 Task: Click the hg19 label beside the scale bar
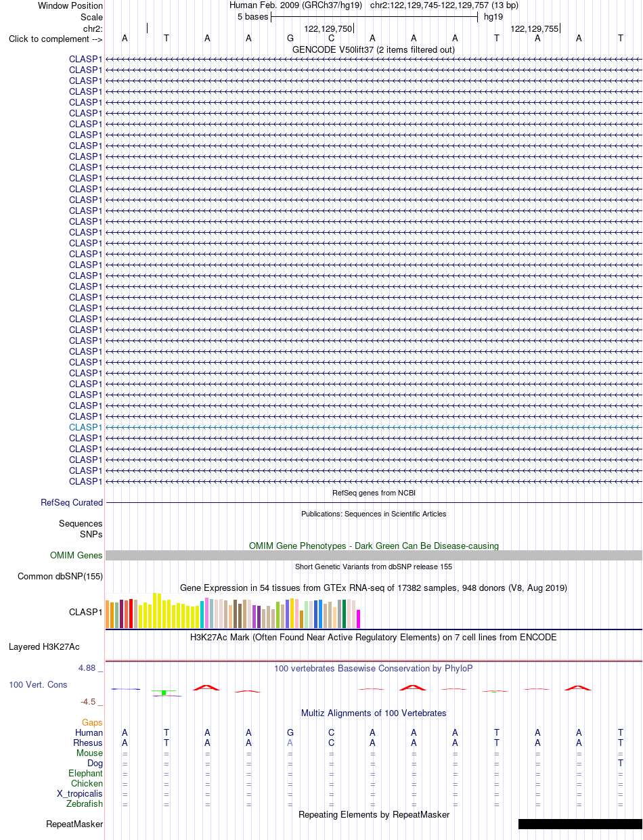coord(493,17)
